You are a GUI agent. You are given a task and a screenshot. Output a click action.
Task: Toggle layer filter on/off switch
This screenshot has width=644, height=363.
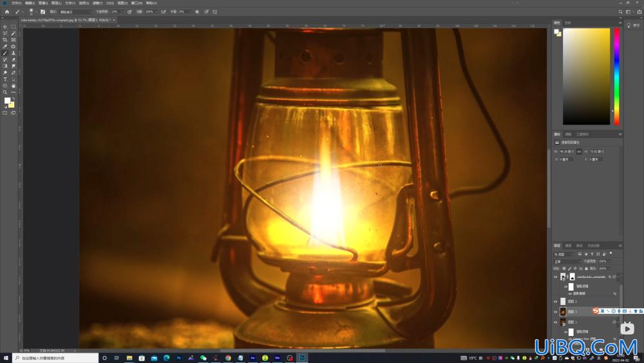click(x=611, y=253)
